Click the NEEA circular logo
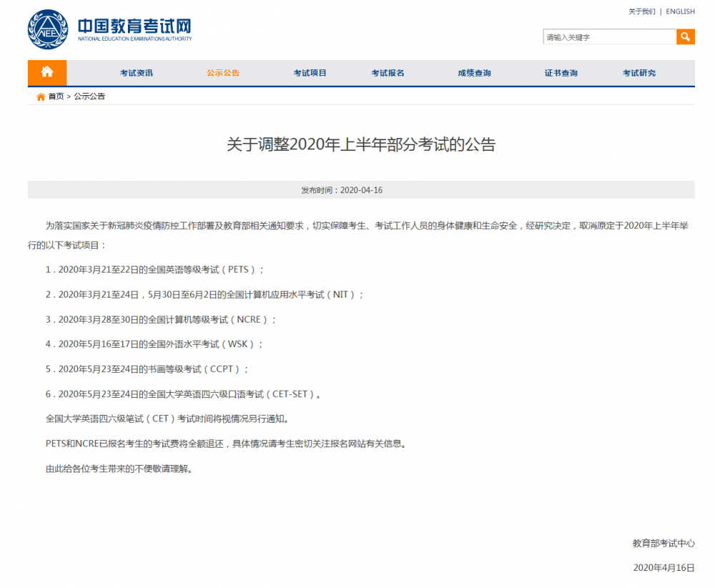Screen dimensions: 715x588 tap(48, 29)
